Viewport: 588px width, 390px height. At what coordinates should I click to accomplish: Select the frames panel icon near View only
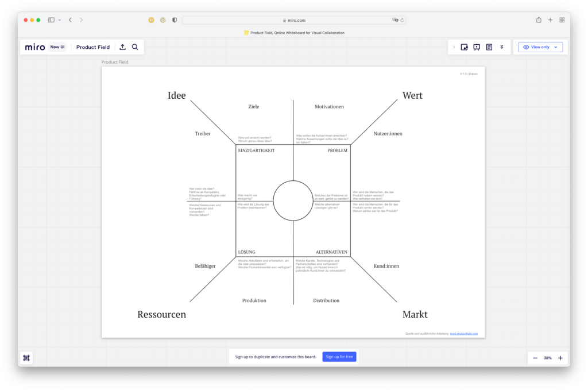464,47
